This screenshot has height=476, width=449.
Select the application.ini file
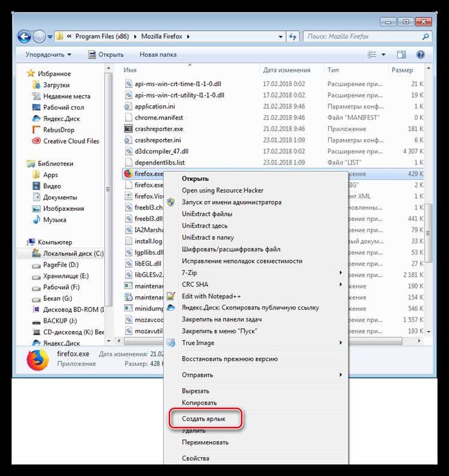pyautogui.click(x=155, y=107)
